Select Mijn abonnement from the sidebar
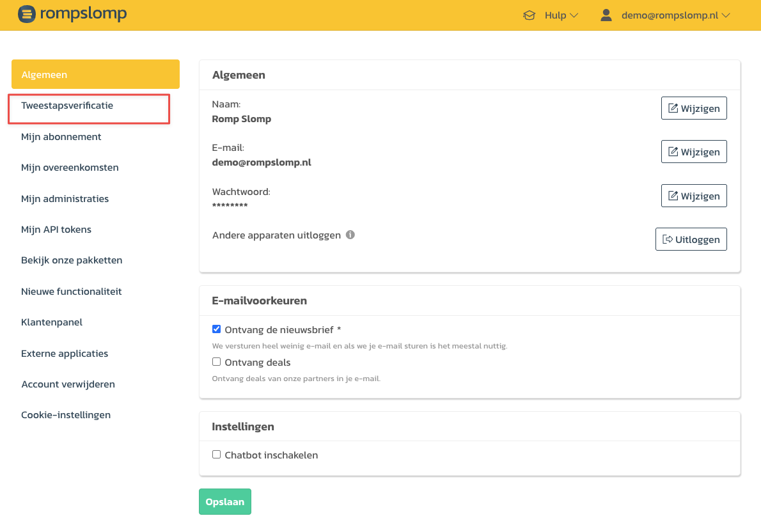This screenshot has width=761, height=532. (61, 137)
